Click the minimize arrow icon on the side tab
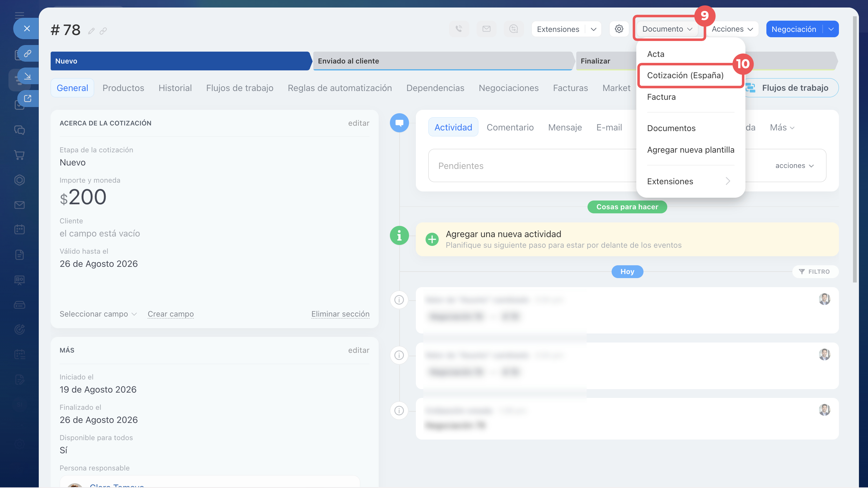The width and height of the screenshot is (868, 488). coord(28,76)
